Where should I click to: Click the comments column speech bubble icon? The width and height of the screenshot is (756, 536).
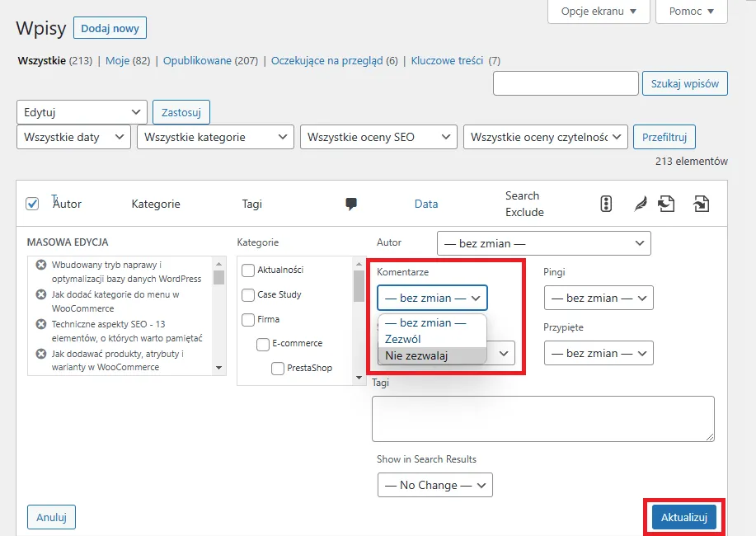(351, 204)
